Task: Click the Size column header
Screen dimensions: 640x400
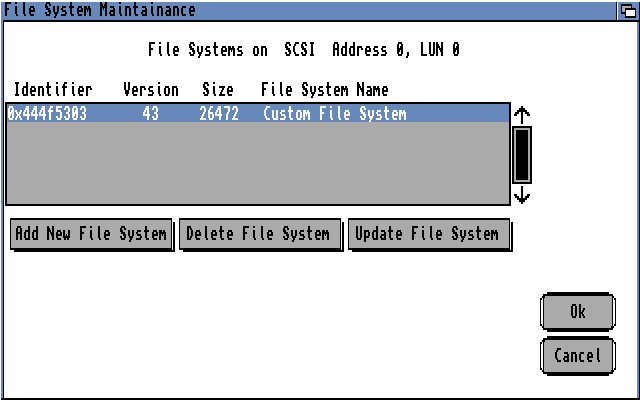Action: [218, 90]
